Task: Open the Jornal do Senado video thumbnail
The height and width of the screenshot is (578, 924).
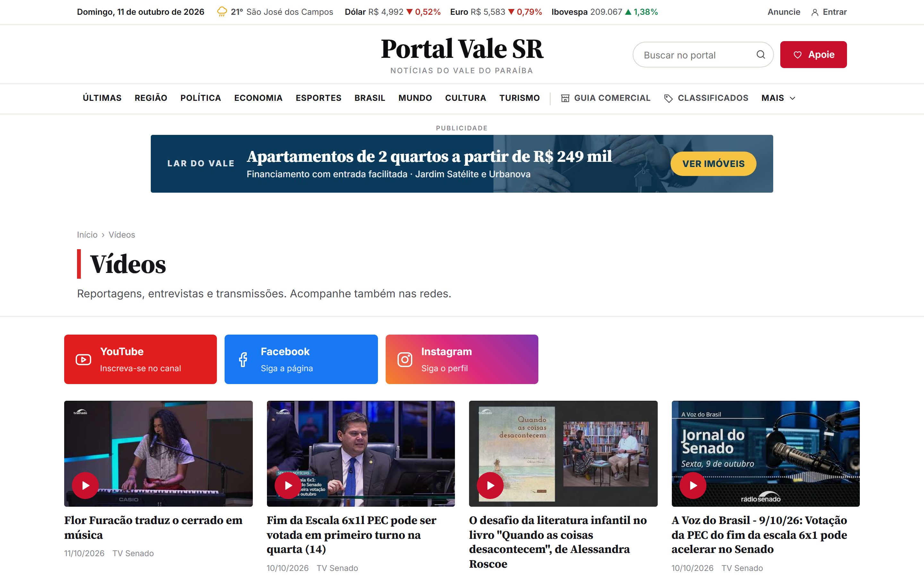Action: [766, 453]
